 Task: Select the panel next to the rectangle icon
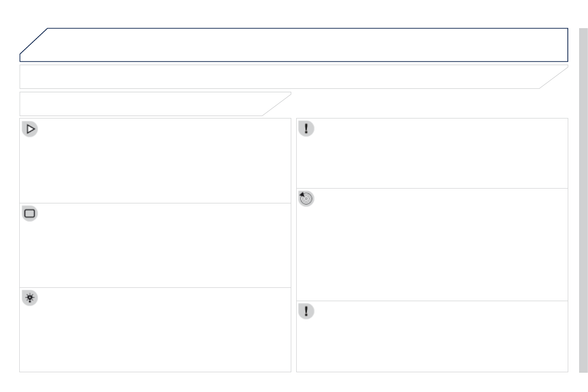(x=163, y=246)
